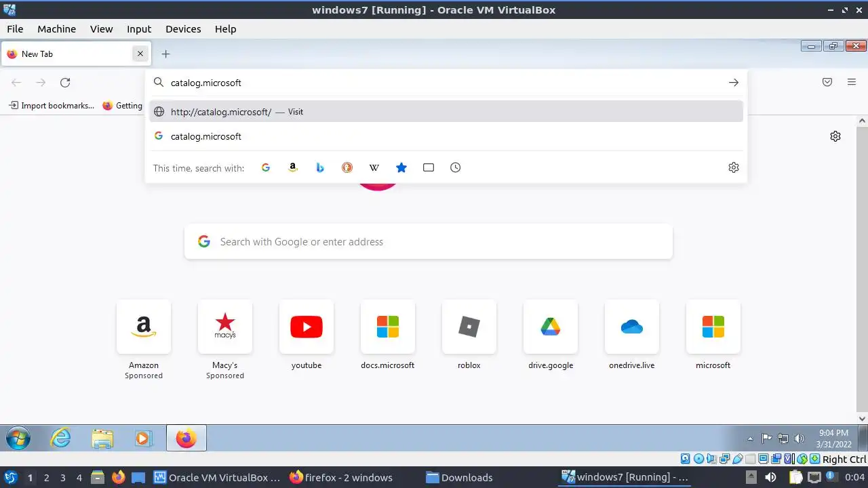Image resolution: width=868 pixels, height=488 pixels.
Task: Switch to host workspace 2
Action: click(x=46, y=477)
